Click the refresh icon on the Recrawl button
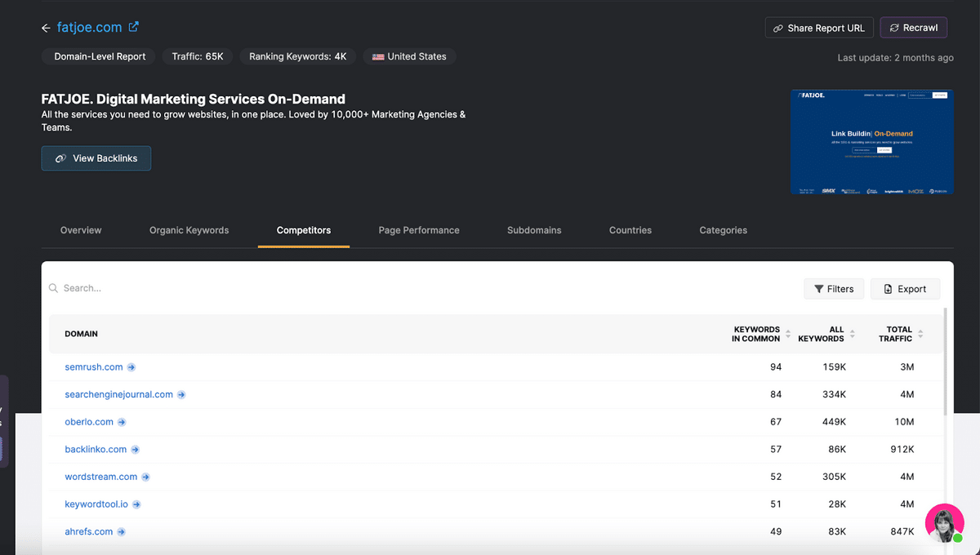The image size is (980, 555). click(x=896, y=27)
